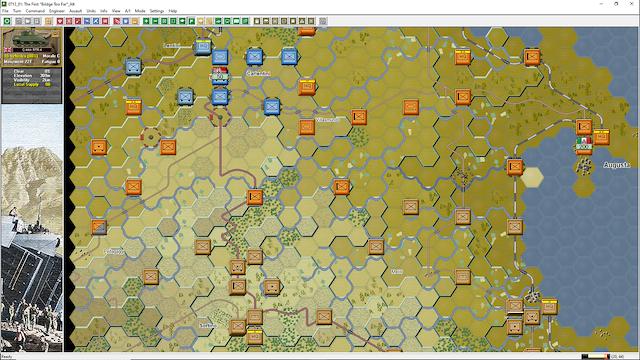The height and width of the screenshot is (360, 640).
Task: Click the highlighted pale hex near Augusta harbor
Action: (x=532, y=178)
